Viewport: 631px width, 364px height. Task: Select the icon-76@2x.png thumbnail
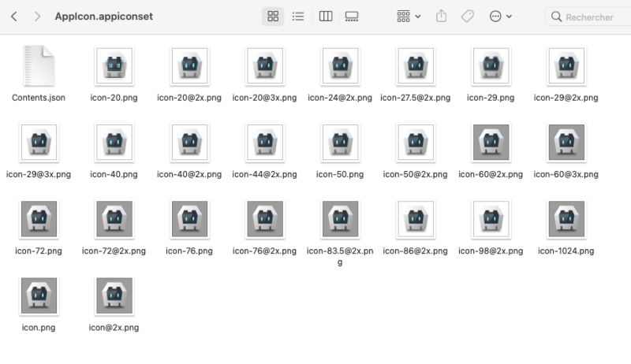point(265,219)
